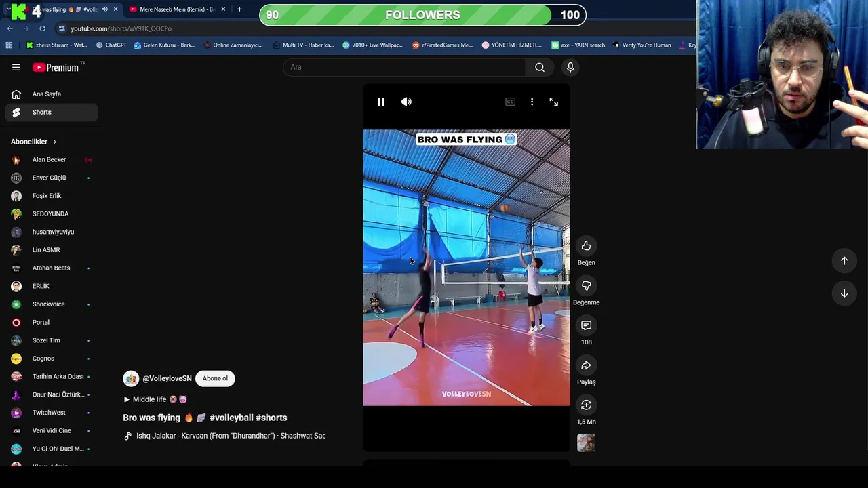Open the Multi TV - Haber bookmark
The height and width of the screenshot is (488, 868).
tap(303, 45)
